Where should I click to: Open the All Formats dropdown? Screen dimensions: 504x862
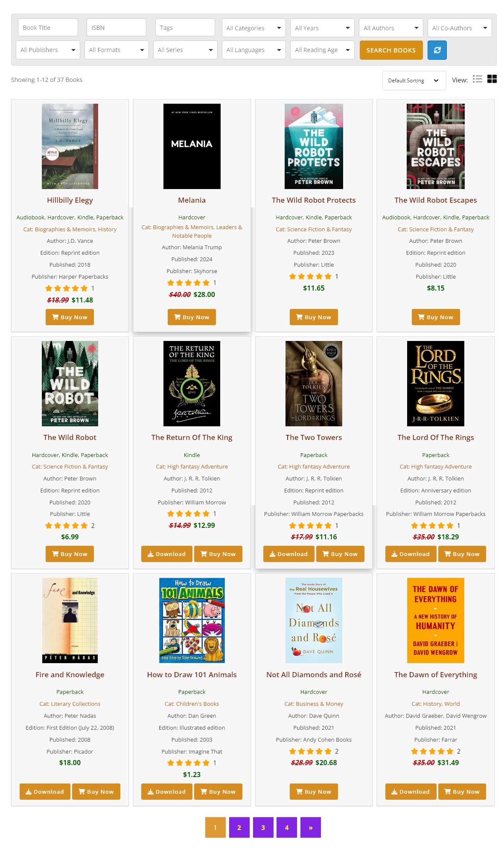point(117,50)
